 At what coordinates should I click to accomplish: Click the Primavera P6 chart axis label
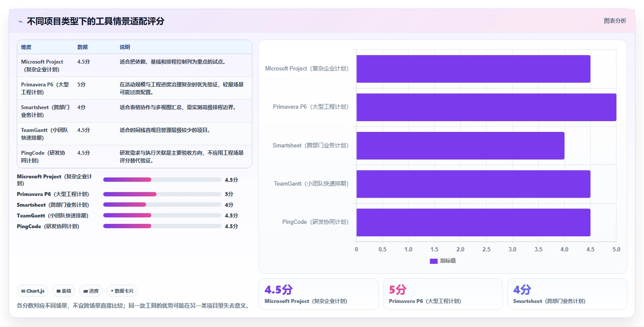(311, 107)
